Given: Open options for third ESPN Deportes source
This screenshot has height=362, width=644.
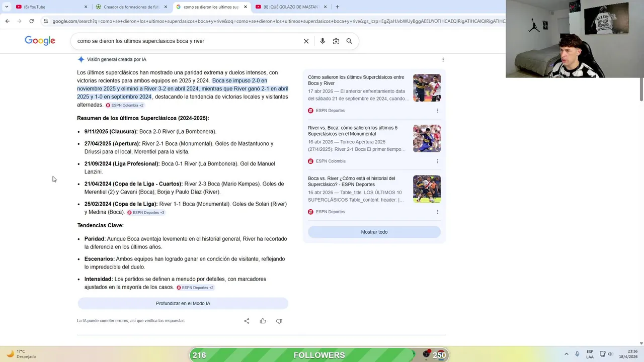Looking at the screenshot, I should pyautogui.click(x=437, y=212).
